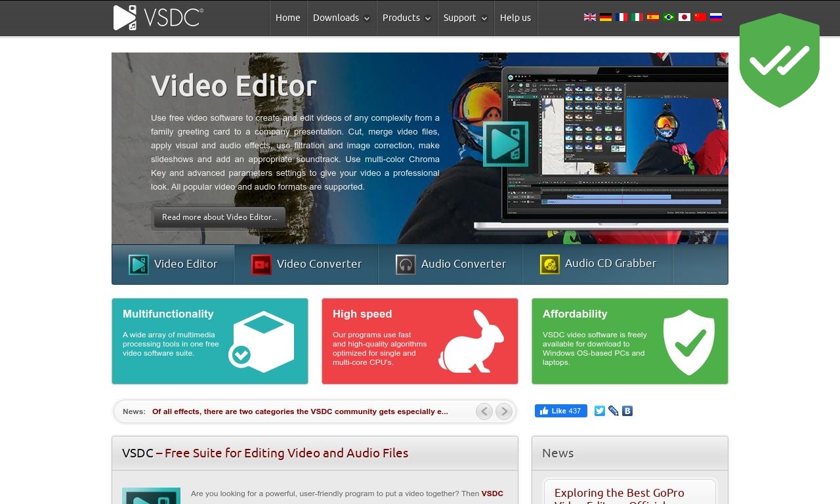Open the news headline about VSDC effects
The image size is (840, 504).
pos(300,411)
